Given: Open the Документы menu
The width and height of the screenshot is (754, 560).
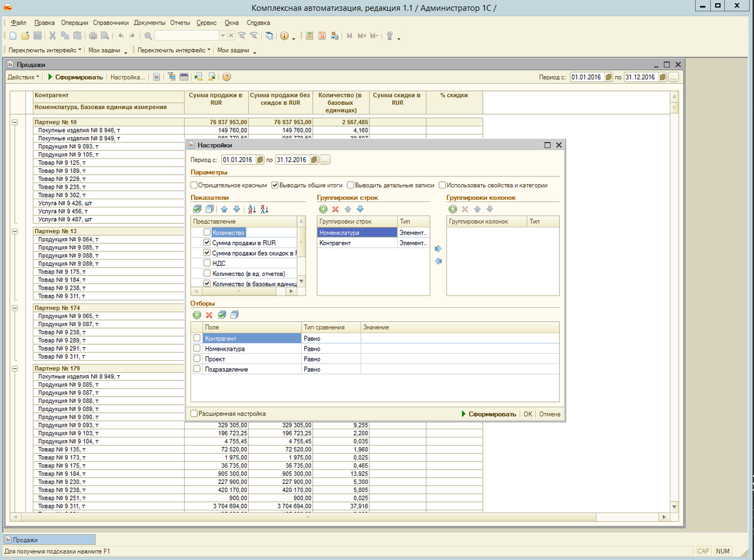Looking at the screenshot, I should [150, 22].
